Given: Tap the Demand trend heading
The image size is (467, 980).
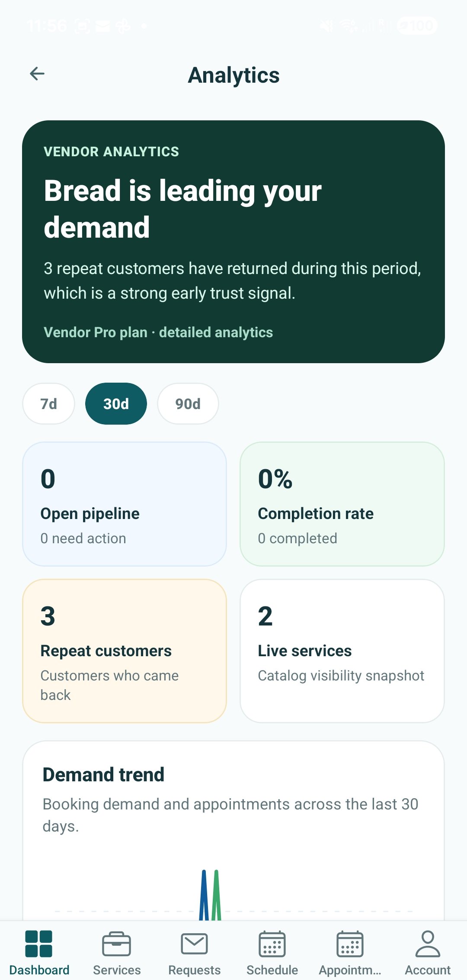Looking at the screenshot, I should 103,775.
